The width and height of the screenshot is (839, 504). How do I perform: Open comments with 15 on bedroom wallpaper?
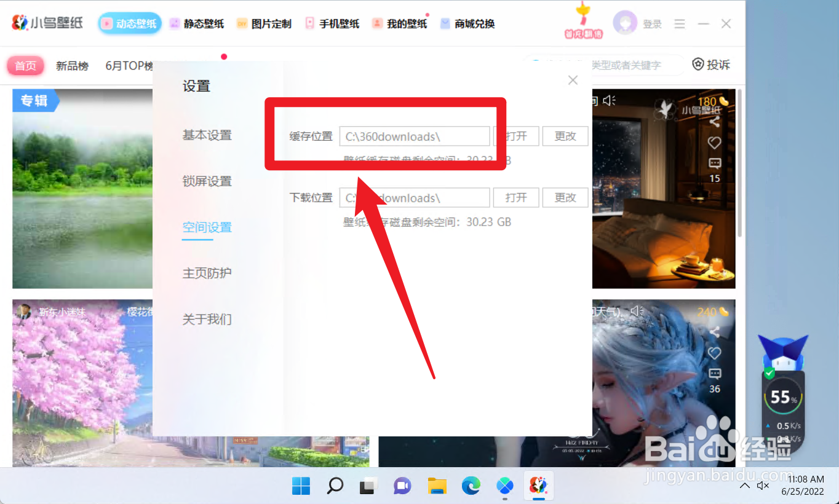point(715,163)
